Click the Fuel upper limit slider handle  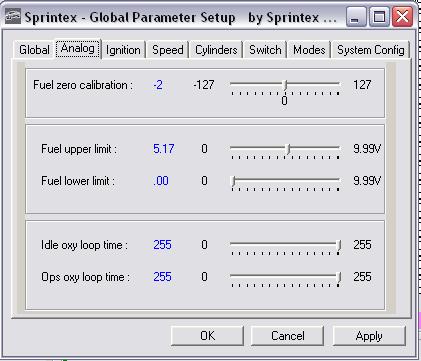click(289, 149)
